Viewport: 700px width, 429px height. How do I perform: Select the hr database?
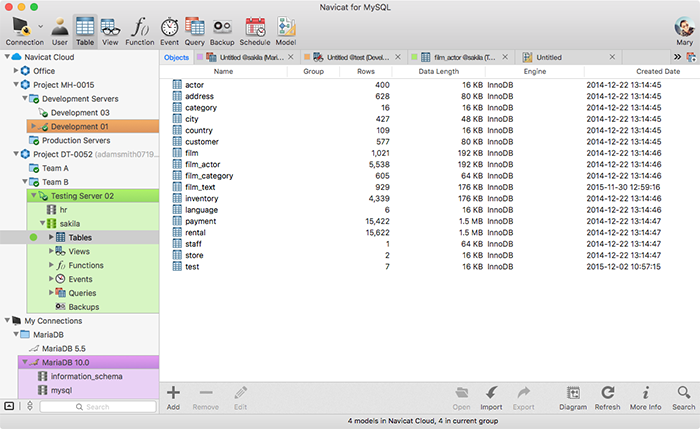(x=63, y=209)
